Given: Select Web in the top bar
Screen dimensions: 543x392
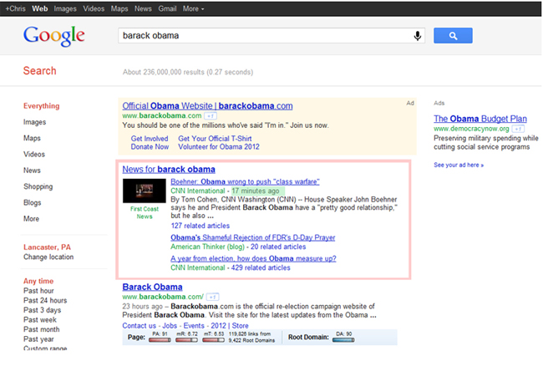Looking at the screenshot, I should (x=40, y=8).
